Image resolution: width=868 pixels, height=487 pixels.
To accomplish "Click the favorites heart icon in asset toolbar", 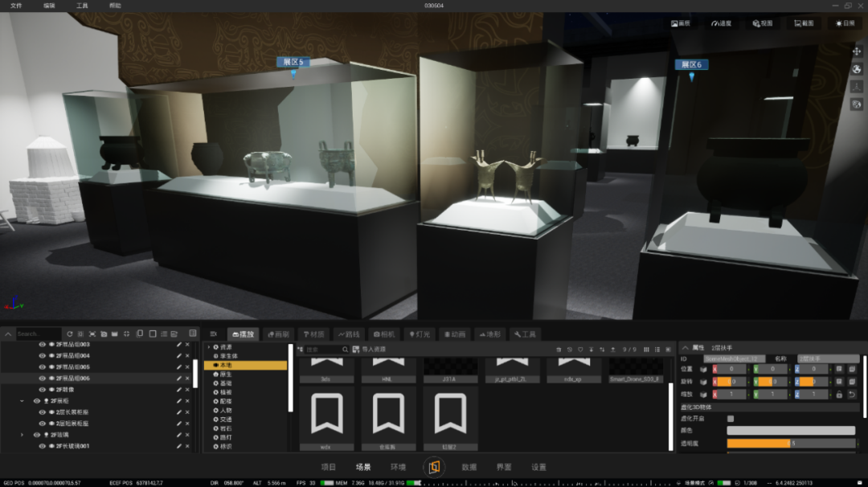I will tap(580, 350).
